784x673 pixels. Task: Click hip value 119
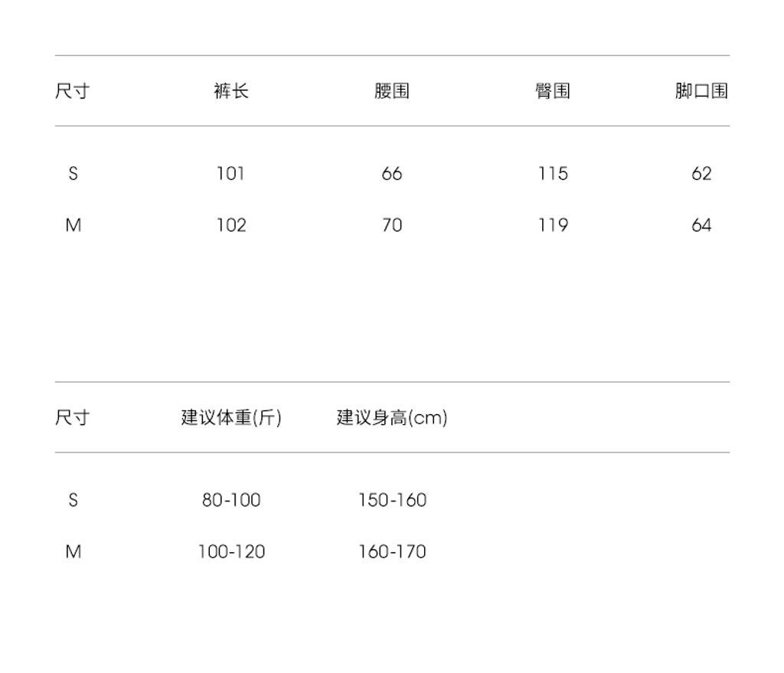coord(552,225)
